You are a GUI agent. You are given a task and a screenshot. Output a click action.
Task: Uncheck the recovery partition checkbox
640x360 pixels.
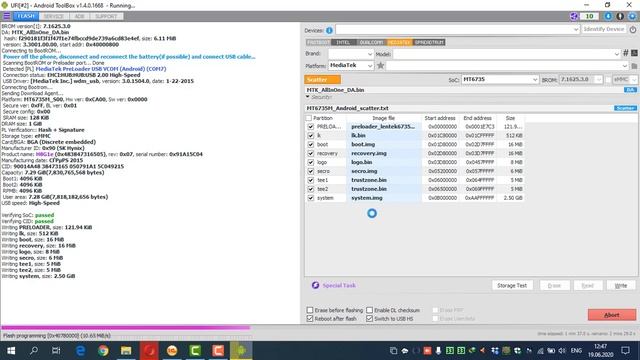click(311, 153)
